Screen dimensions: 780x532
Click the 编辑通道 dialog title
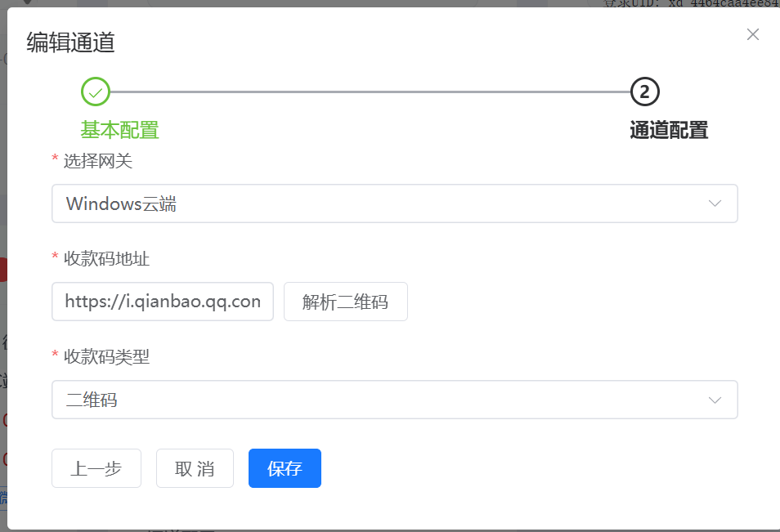pyautogui.click(x=70, y=42)
